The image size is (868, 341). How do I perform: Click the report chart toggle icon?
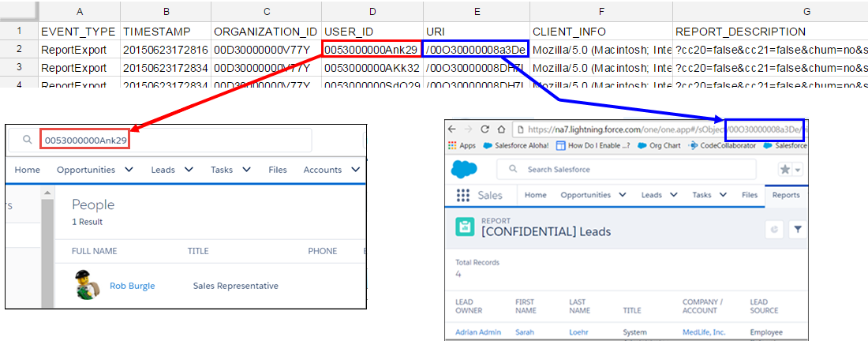pos(774,229)
